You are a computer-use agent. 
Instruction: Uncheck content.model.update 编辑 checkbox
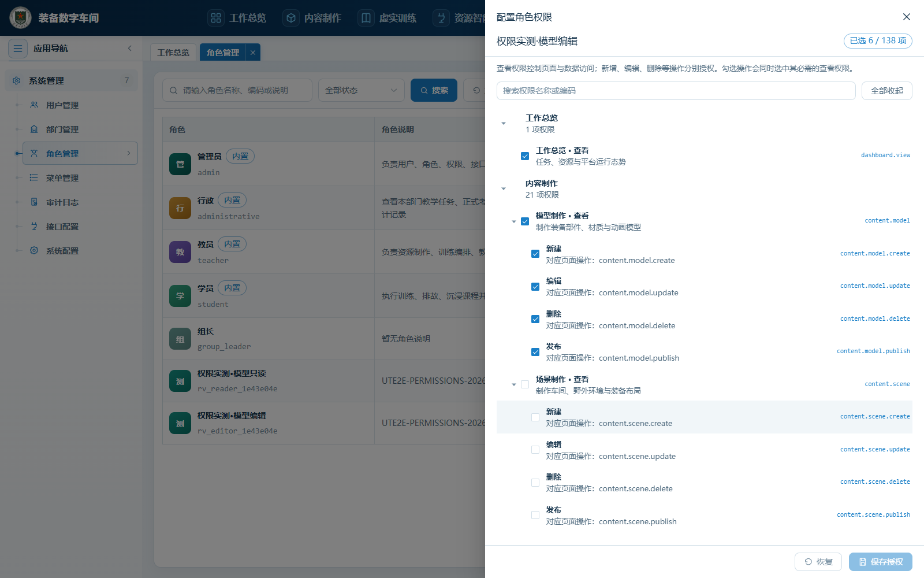pyautogui.click(x=535, y=287)
